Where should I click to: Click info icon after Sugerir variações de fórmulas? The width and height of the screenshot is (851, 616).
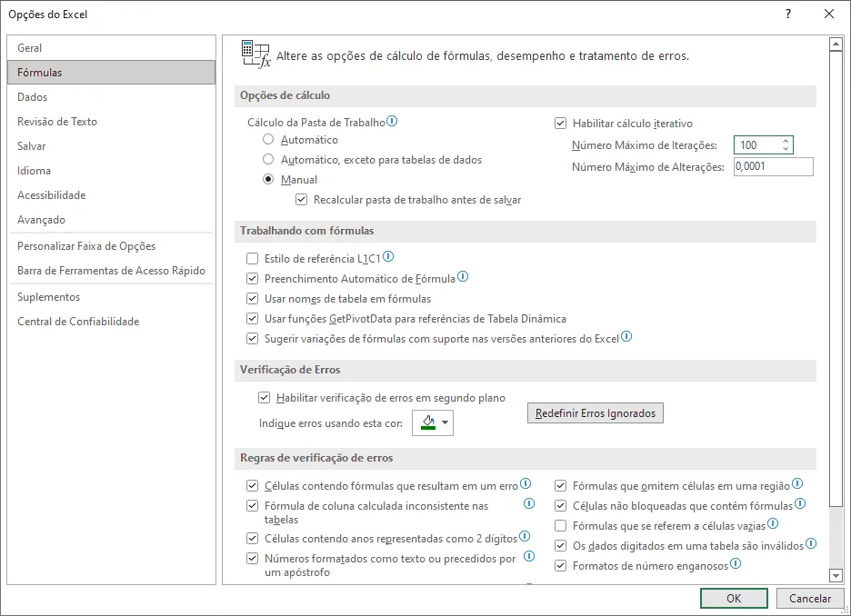pyautogui.click(x=626, y=336)
